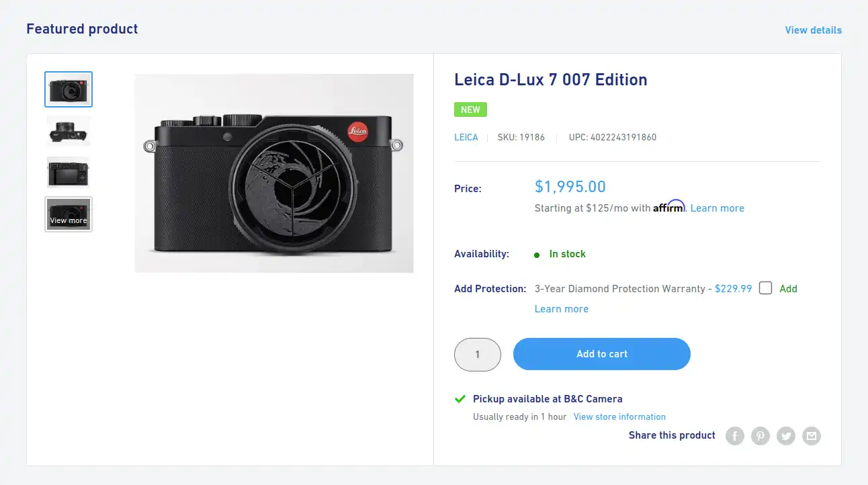Click the quantity input field
The width and height of the screenshot is (868, 485).
478,355
